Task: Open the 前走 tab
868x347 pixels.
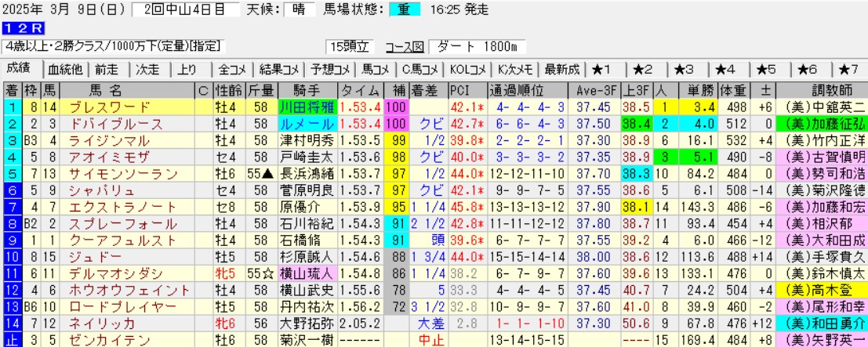Action: [108, 69]
